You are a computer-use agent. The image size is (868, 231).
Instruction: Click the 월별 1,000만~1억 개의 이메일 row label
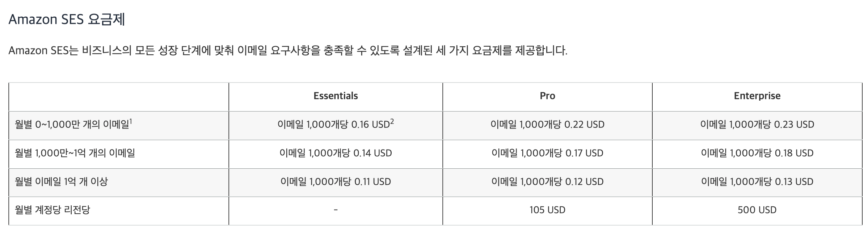pos(75,153)
